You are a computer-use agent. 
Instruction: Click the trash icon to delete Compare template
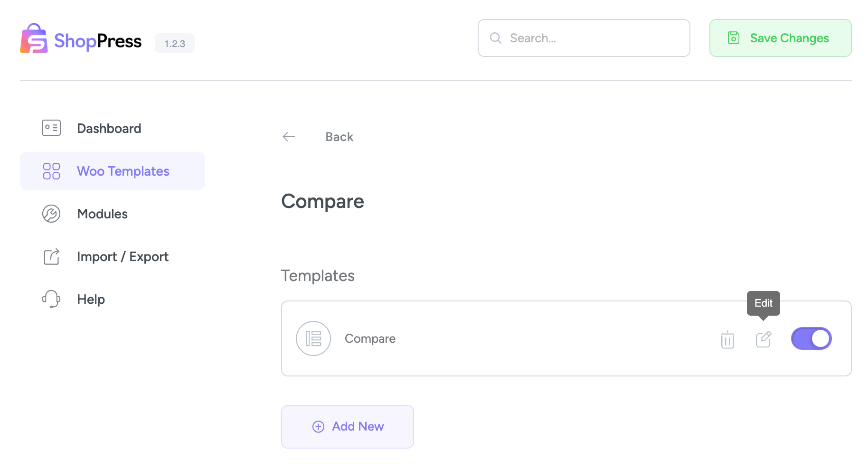[727, 339]
